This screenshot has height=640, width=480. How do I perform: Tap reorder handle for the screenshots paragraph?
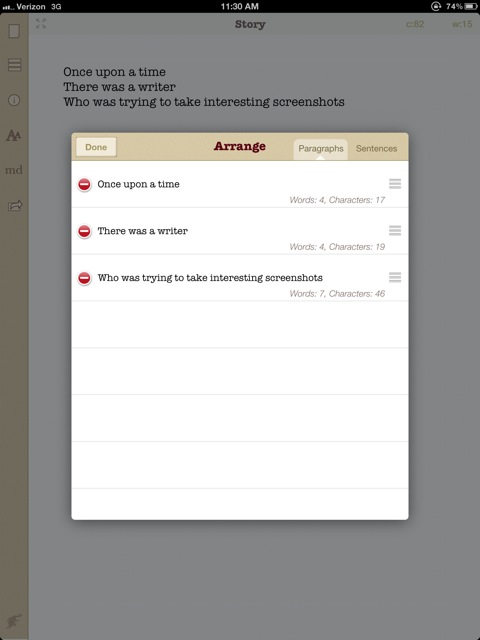[x=395, y=278]
